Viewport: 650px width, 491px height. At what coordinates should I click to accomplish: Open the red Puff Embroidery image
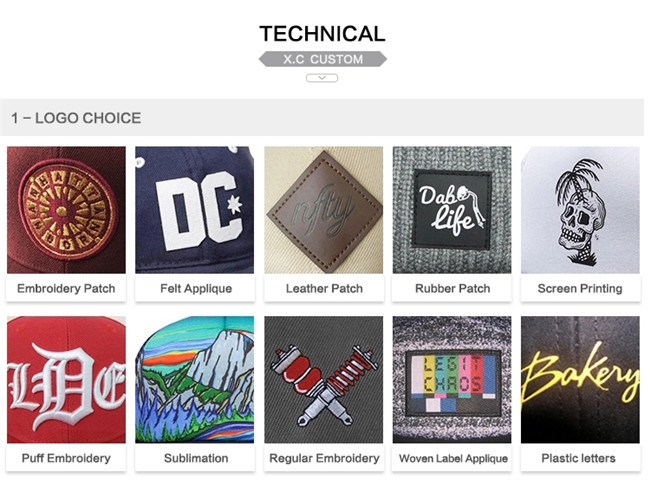click(66, 379)
